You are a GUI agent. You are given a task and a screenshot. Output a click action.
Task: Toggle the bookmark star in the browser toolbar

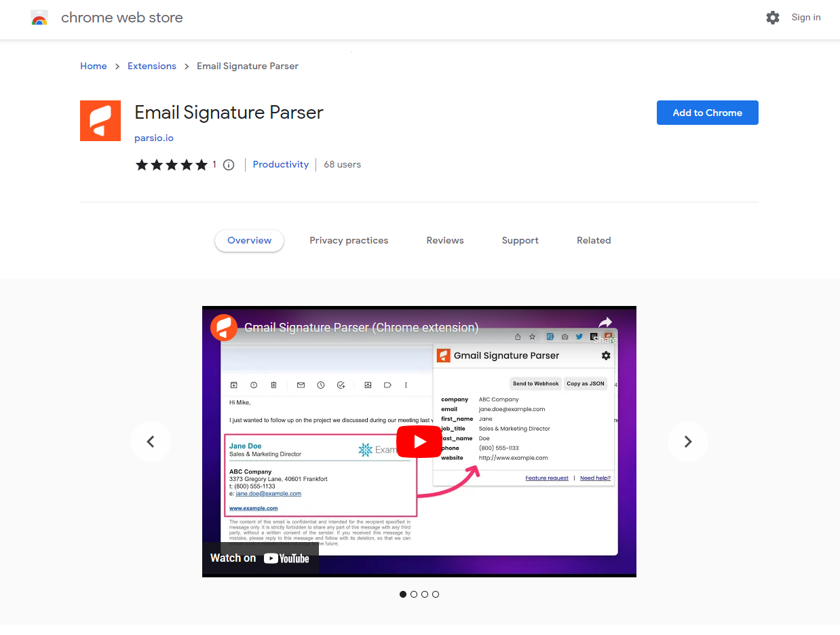533,336
